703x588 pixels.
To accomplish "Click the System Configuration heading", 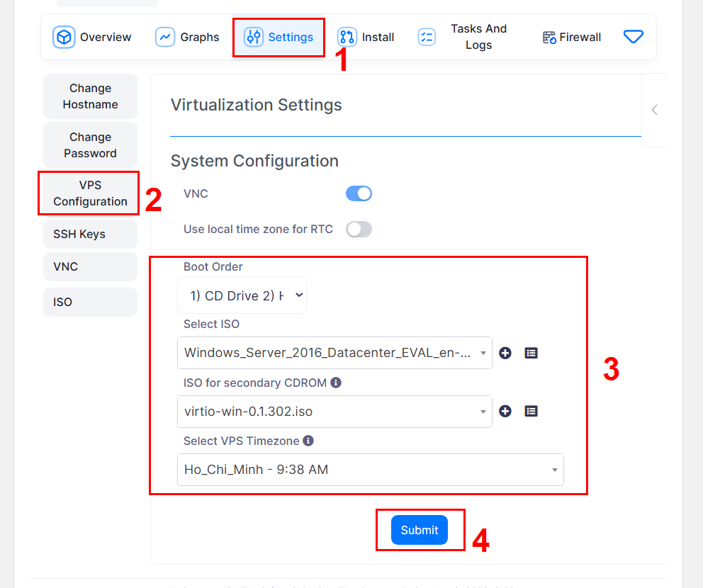I will 254,161.
